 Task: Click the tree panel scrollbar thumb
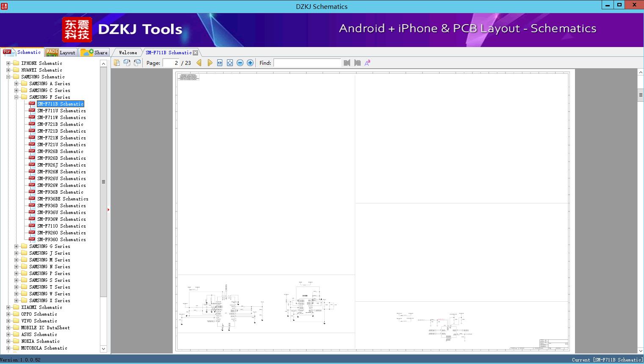103,182
